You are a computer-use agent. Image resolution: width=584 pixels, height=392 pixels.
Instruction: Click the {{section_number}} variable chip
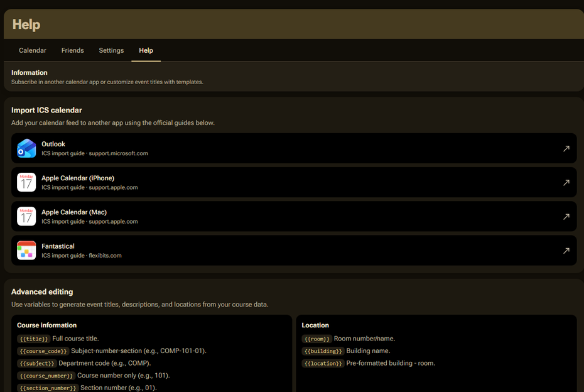click(x=48, y=388)
